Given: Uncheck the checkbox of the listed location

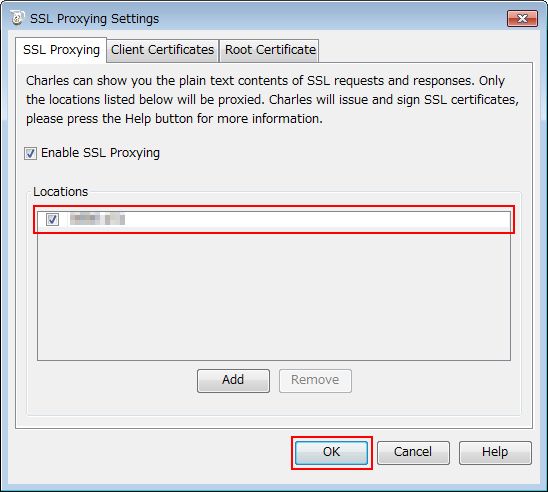Looking at the screenshot, I should click(x=52, y=219).
